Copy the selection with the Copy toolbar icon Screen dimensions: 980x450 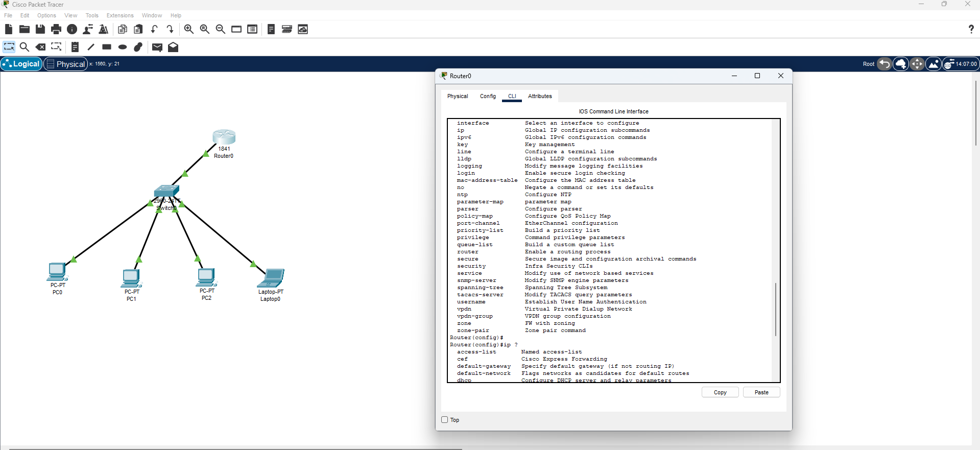coord(123,29)
